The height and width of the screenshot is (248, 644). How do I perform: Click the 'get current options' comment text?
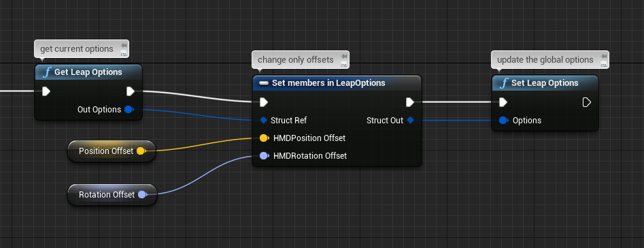pyautogui.click(x=77, y=49)
